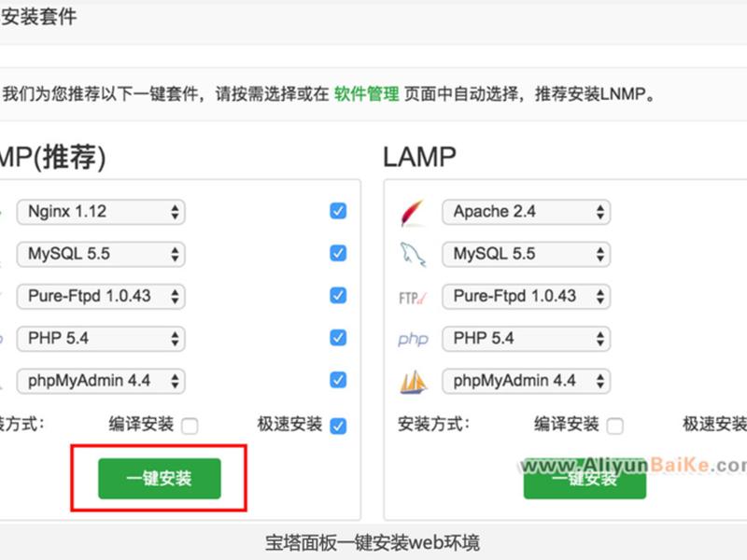Uncheck the Nginx 1.12 checkbox
Viewport: 747px width, 560px height.
coord(338,211)
